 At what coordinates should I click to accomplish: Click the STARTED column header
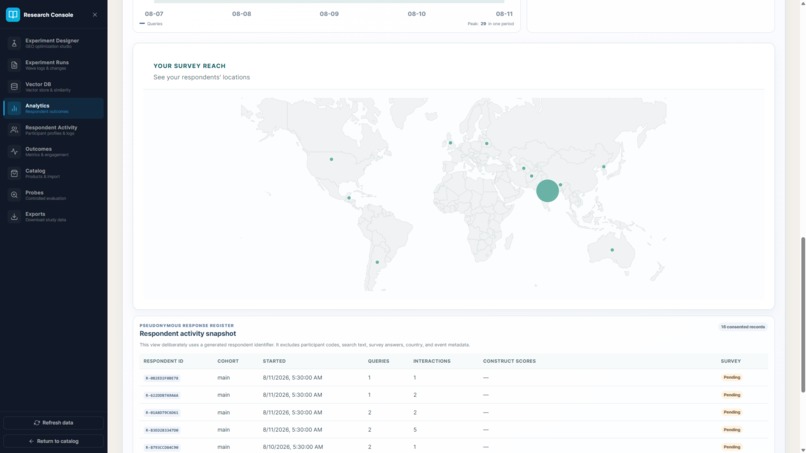(x=274, y=361)
